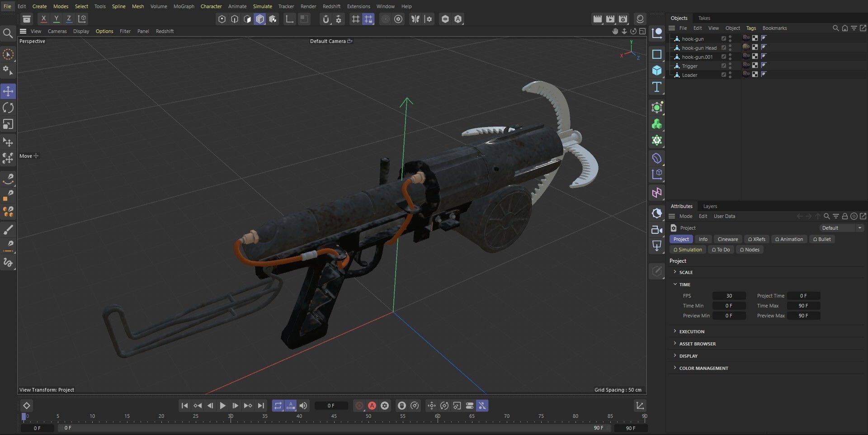Open the XRefs settings tab
Viewport: 868px width, 435px height.
[757, 239]
